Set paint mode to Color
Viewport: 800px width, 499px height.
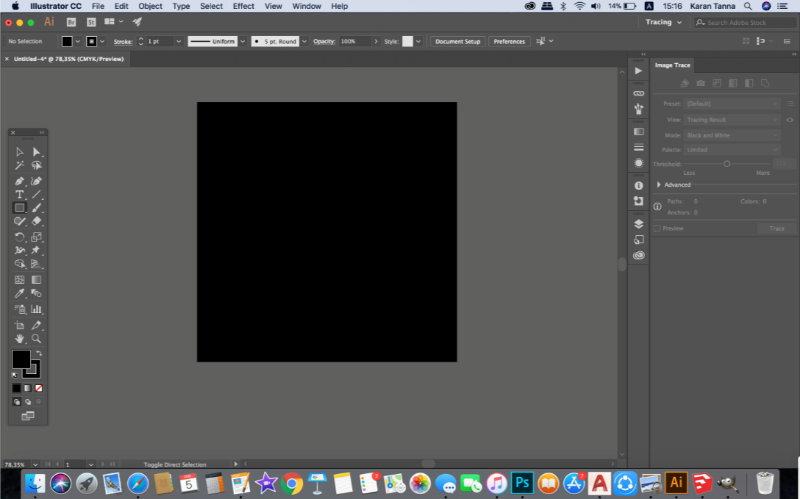click(x=16, y=388)
